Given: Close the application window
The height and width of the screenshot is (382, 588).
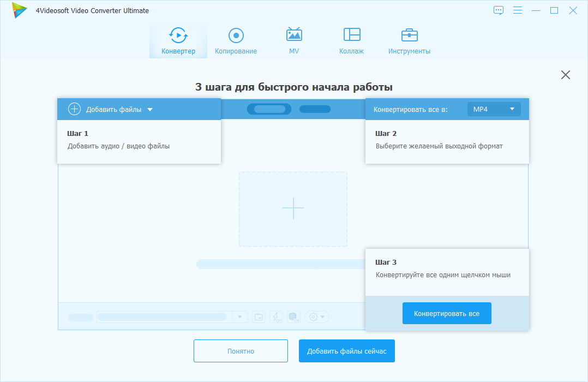Looking at the screenshot, I should (573, 10).
